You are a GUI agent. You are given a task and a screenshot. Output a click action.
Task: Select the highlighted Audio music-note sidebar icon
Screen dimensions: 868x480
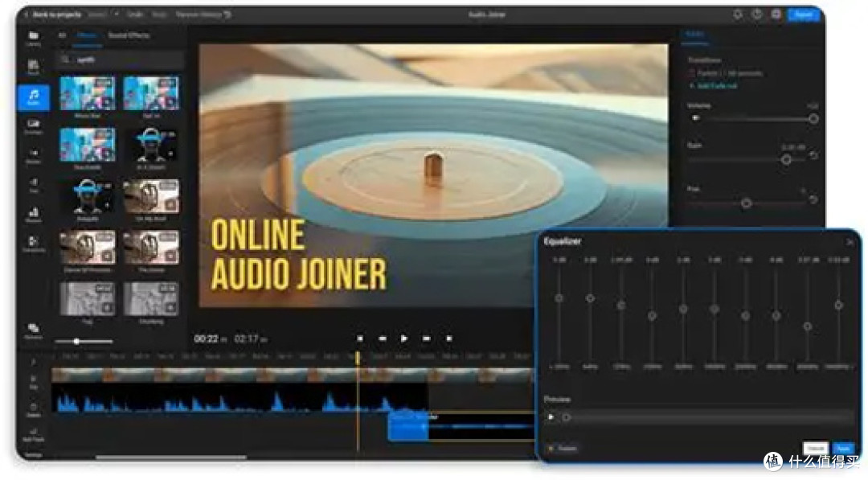(33, 97)
